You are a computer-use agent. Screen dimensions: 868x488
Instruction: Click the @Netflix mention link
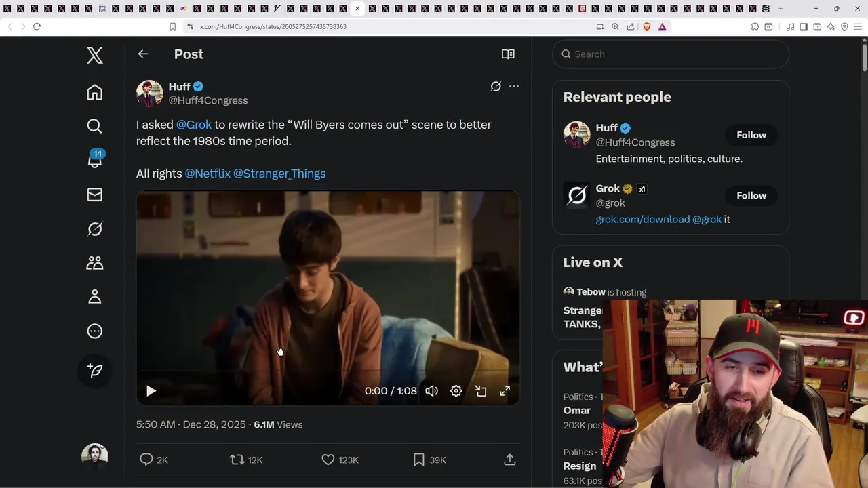(208, 174)
